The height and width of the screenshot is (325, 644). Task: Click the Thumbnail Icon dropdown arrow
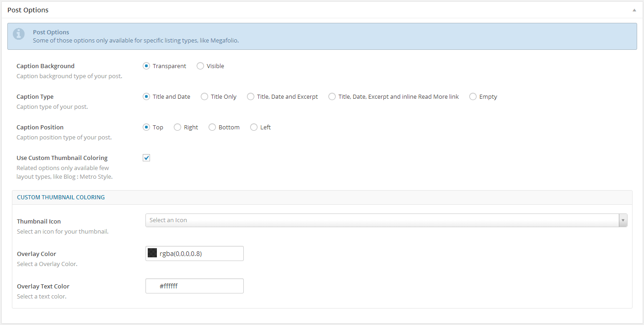tap(623, 220)
